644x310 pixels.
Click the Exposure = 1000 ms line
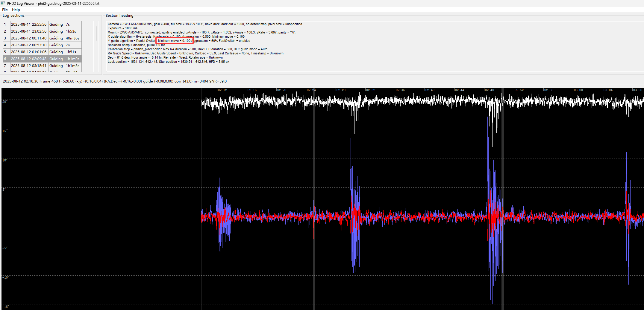(122, 28)
